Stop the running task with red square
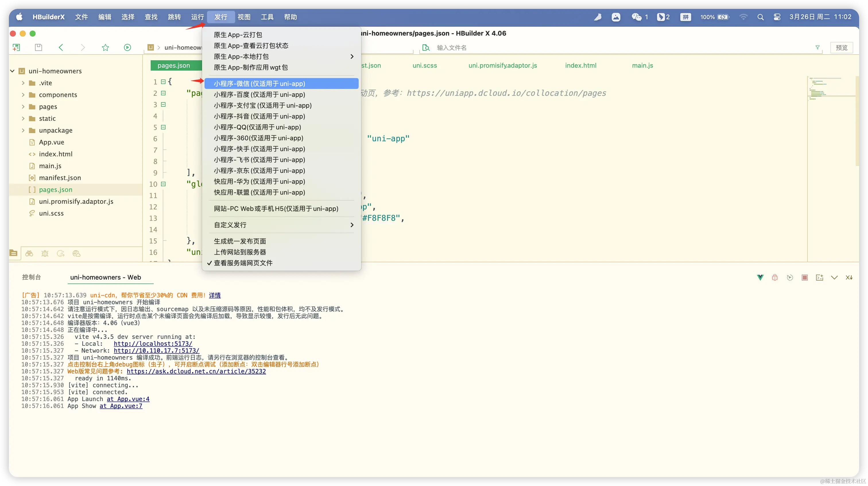The width and height of the screenshot is (868, 486). [805, 277]
